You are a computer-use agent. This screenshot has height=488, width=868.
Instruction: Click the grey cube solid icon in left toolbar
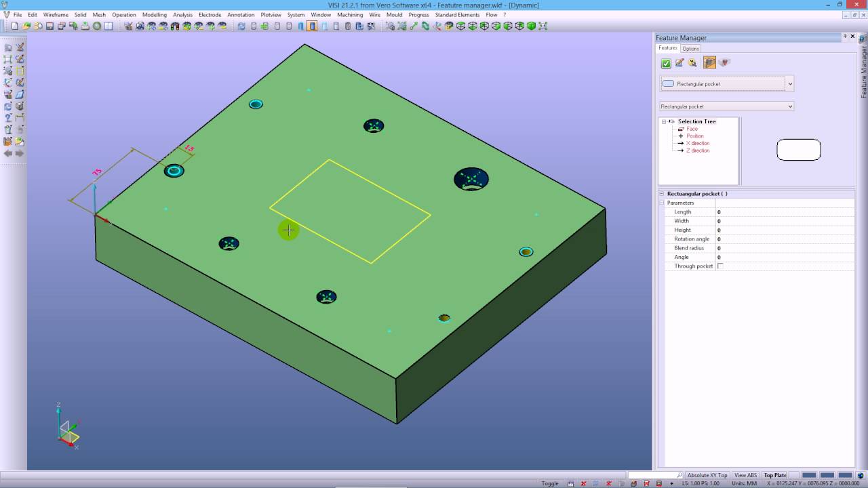[20, 106]
